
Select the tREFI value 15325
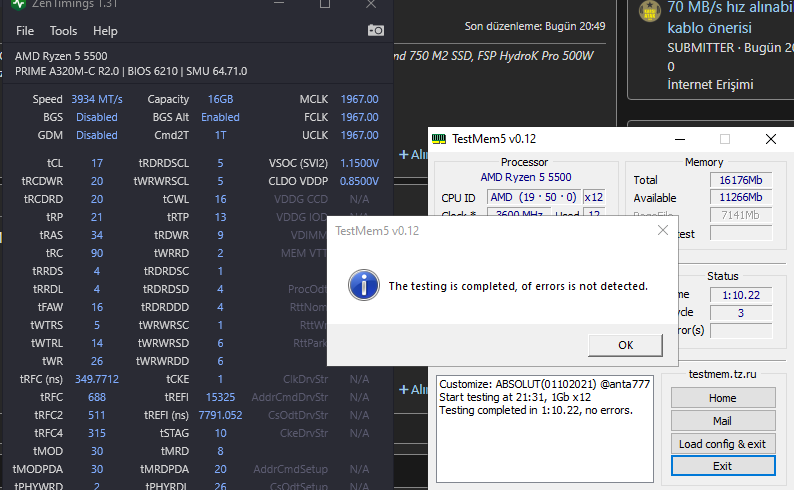pyautogui.click(x=220, y=397)
